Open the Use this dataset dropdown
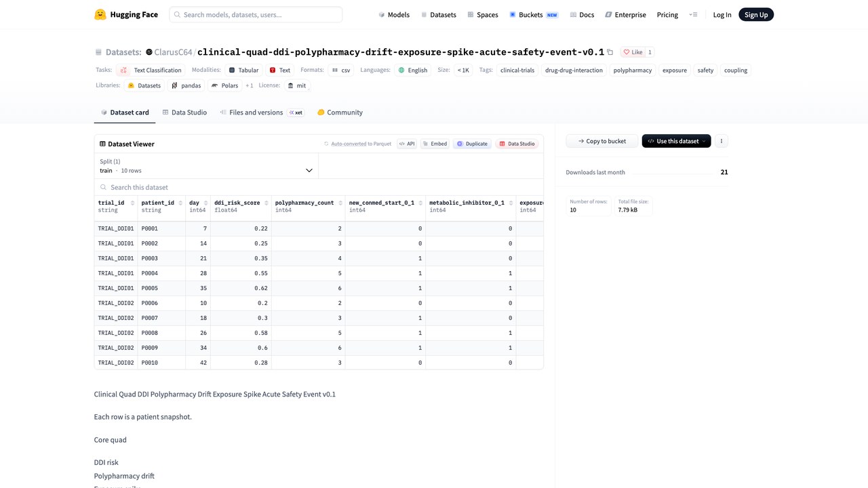Screen dimensions: 868x488 tap(676, 141)
